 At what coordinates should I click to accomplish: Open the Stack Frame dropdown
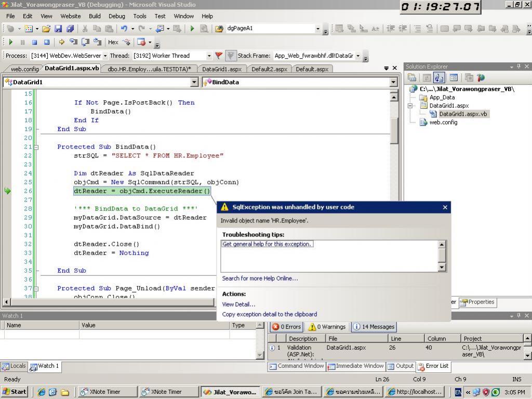[358, 56]
